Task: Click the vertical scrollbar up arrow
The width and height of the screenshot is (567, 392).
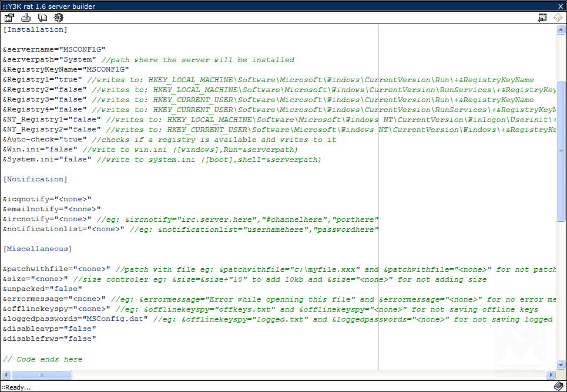Action: 561,29
